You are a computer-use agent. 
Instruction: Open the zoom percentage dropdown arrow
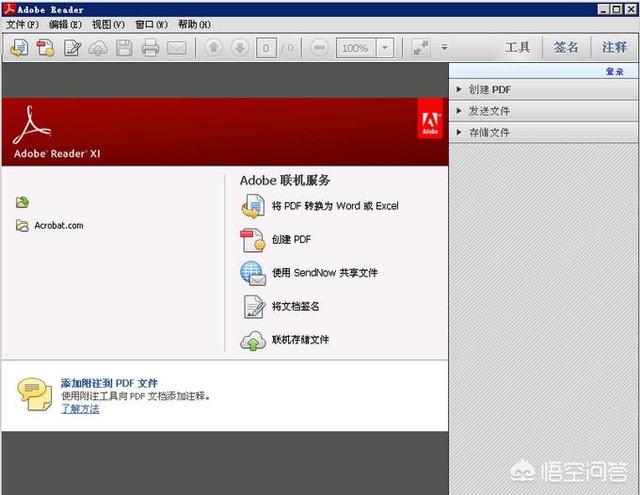384,48
